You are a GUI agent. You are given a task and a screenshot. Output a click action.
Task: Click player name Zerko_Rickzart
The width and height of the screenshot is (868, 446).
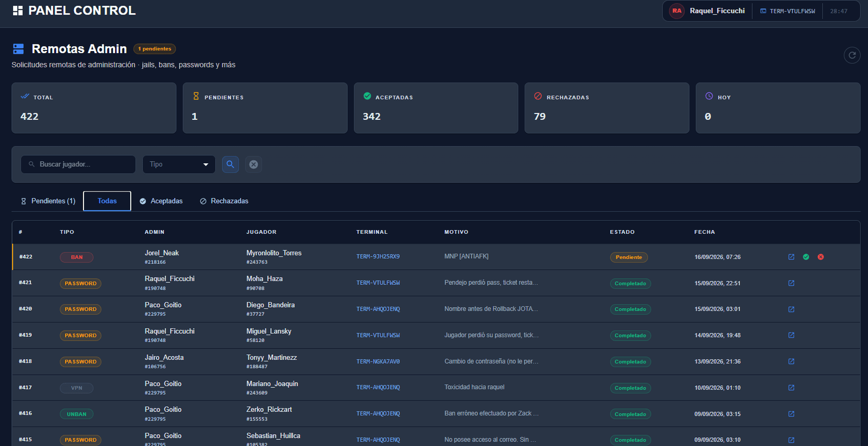269,410
